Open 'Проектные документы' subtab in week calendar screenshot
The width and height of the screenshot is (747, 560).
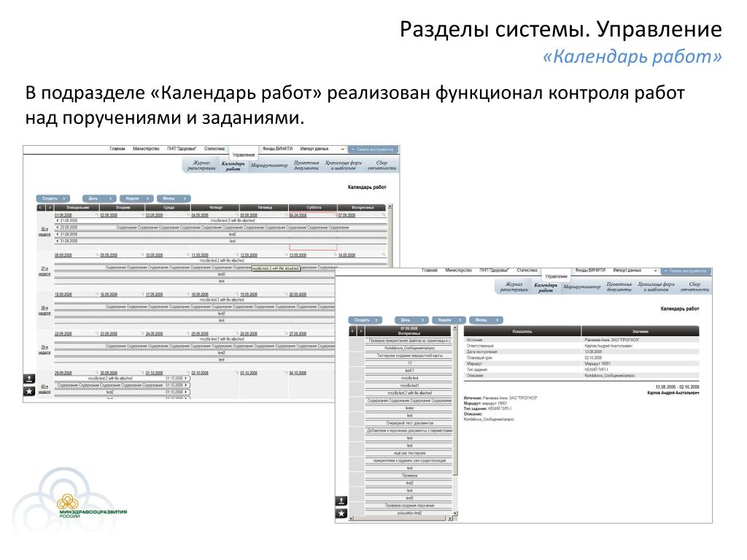coord(306,166)
